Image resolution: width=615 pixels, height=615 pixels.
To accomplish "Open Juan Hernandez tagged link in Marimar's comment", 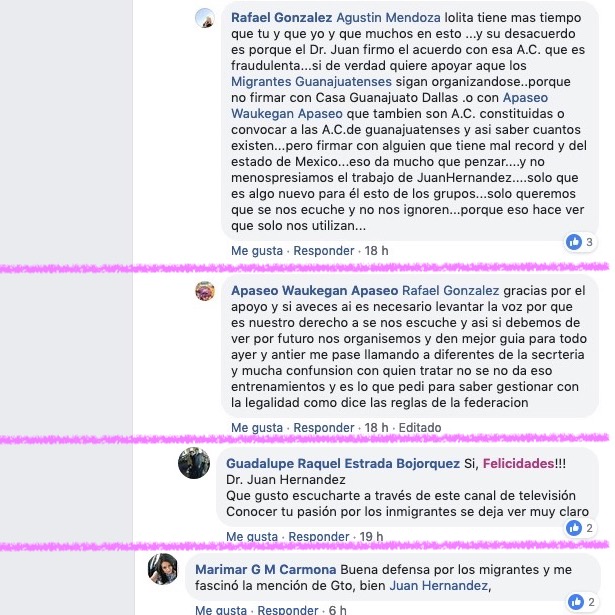I will click(439, 586).
